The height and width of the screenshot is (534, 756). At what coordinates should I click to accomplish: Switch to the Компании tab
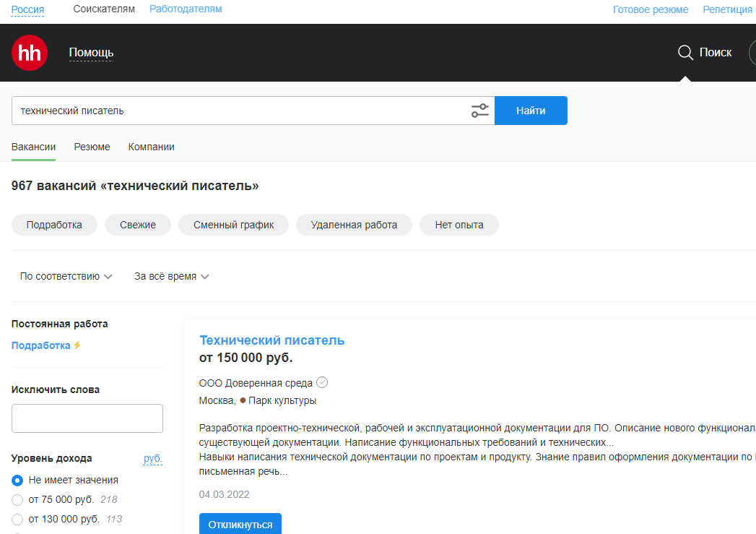151,147
